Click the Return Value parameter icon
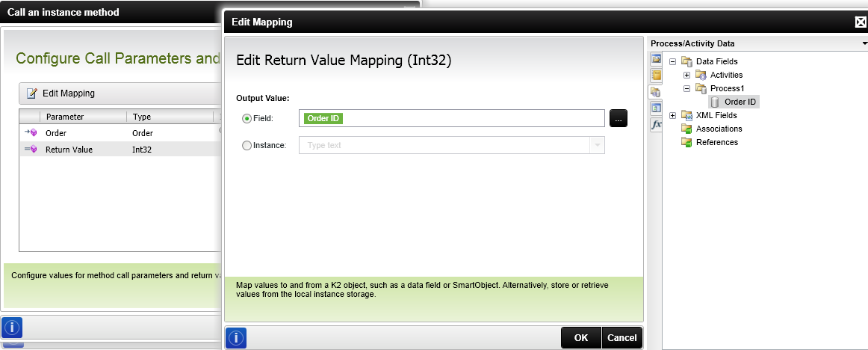This screenshot has height=350, width=868. [x=31, y=149]
